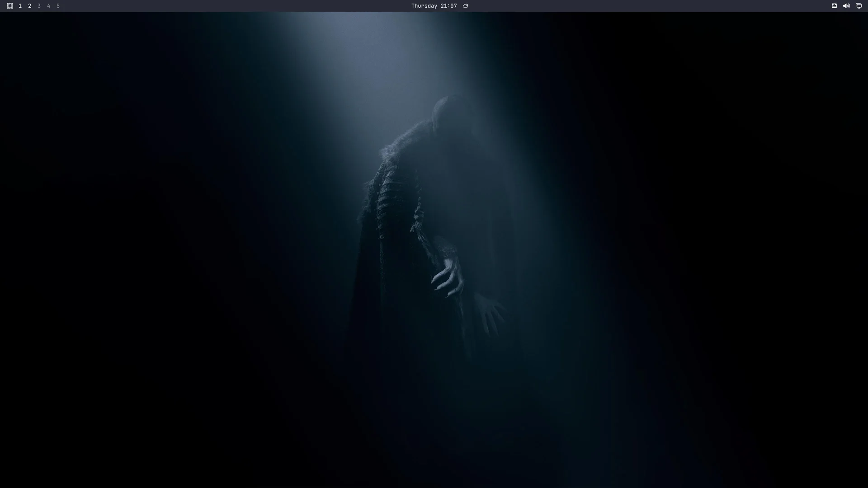
Task: Open the display monitors tray icon
Action: [x=859, y=6]
